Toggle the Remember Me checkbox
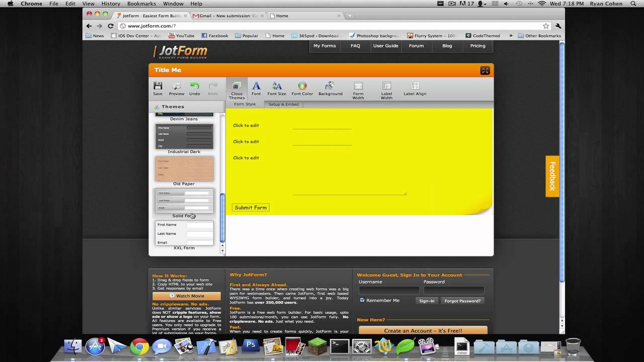The height and width of the screenshot is (362, 644). point(362,300)
